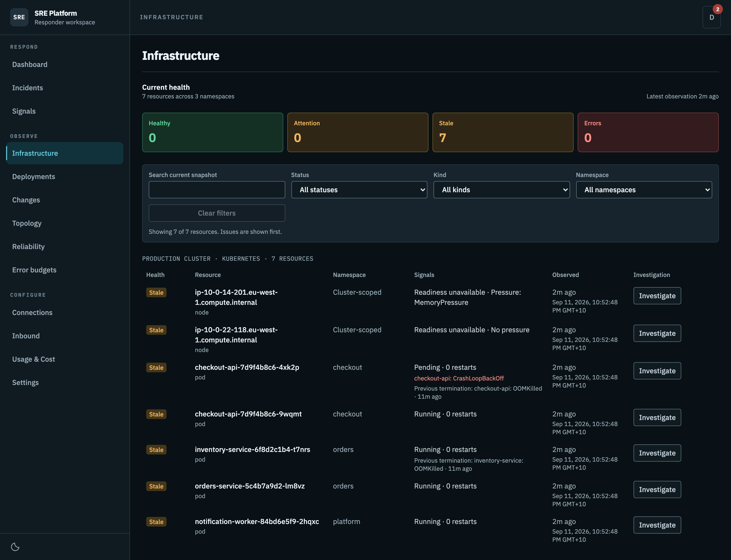The image size is (731, 560).
Task: Open Settings in sidebar
Action: pos(65,382)
